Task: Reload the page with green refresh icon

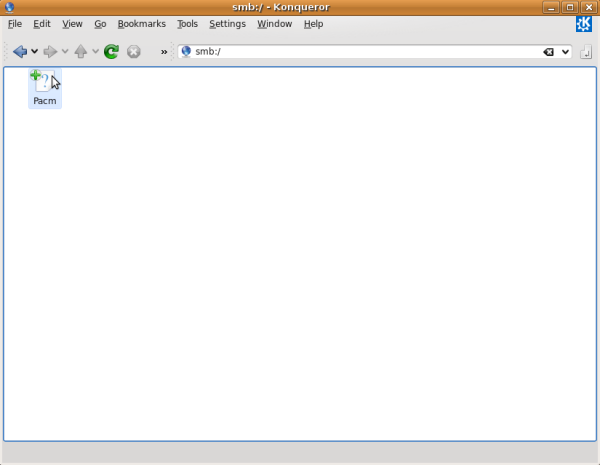Action: point(112,51)
